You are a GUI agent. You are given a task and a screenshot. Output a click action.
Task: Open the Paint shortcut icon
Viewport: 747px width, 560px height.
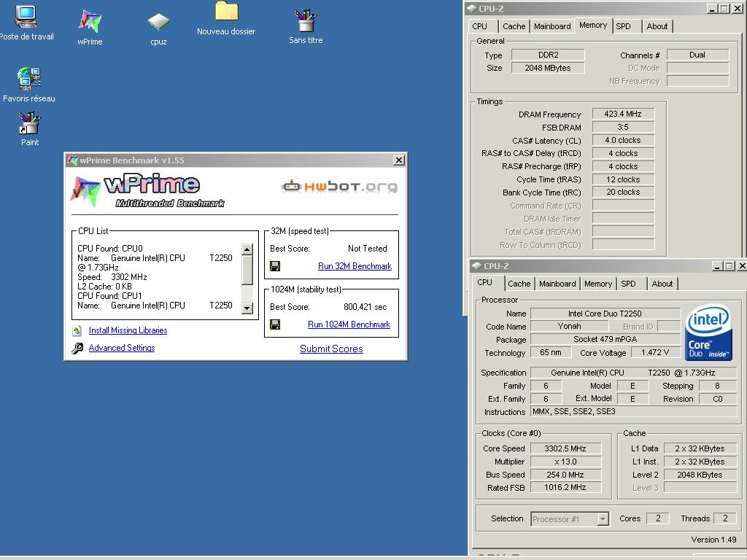(29, 122)
